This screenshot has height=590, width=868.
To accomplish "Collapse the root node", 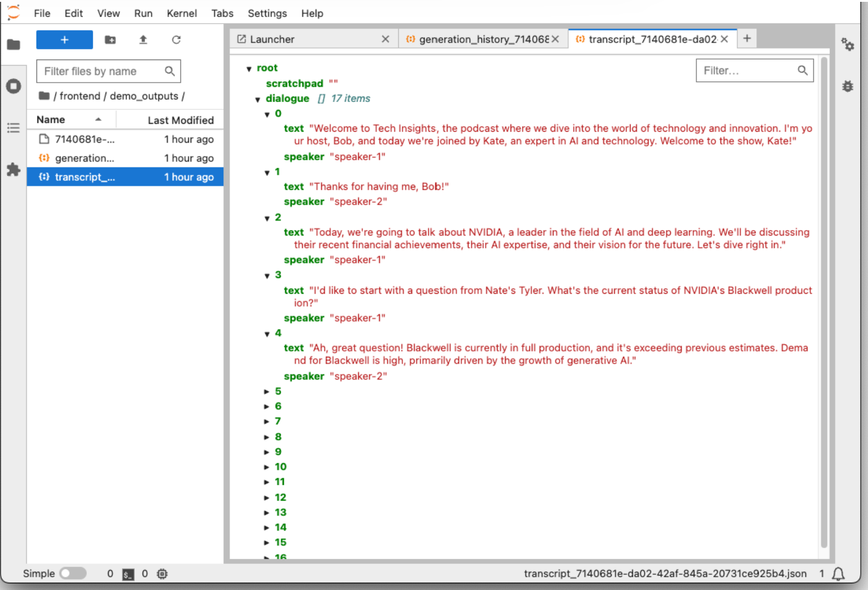I will 249,69.
